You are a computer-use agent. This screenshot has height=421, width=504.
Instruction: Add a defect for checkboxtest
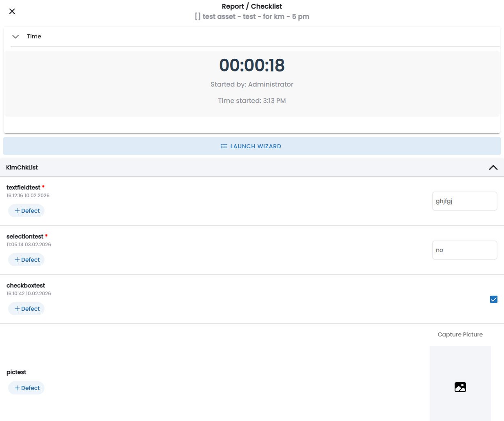[x=27, y=309]
